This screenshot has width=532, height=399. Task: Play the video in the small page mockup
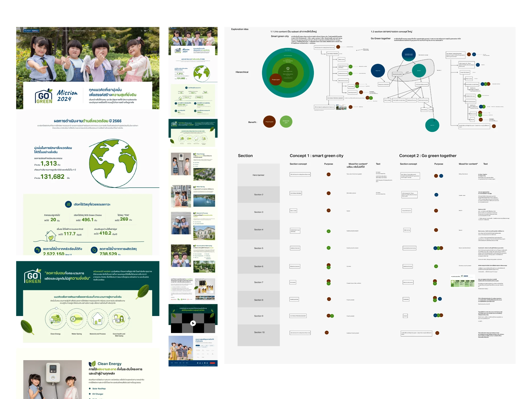click(193, 323)
